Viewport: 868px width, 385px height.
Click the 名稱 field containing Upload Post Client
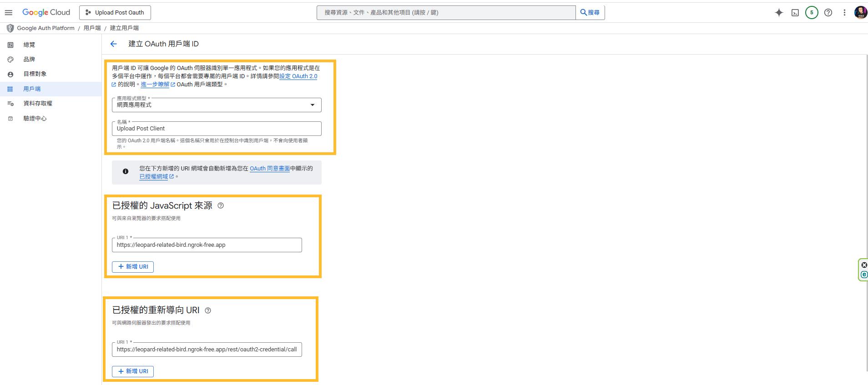pyautogui.click(x=217, y=129)
